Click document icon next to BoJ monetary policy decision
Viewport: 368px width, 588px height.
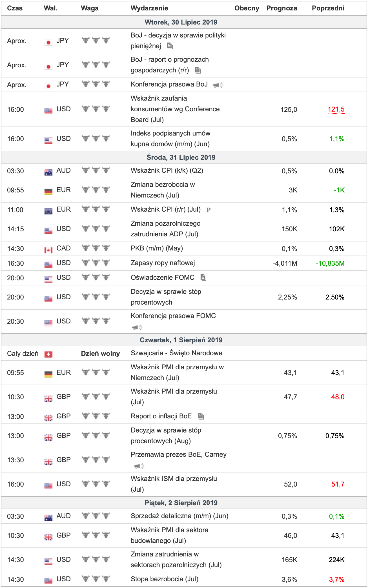coord(170,46)
